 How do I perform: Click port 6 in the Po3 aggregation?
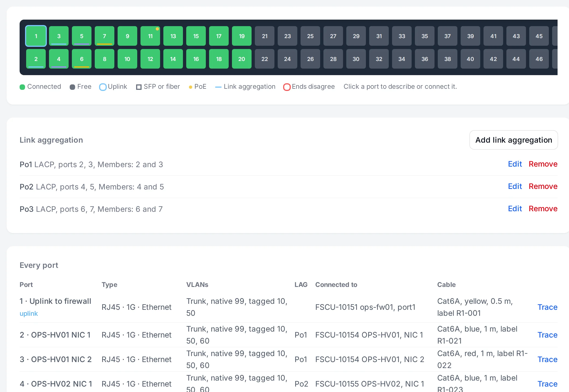[82, 59]
